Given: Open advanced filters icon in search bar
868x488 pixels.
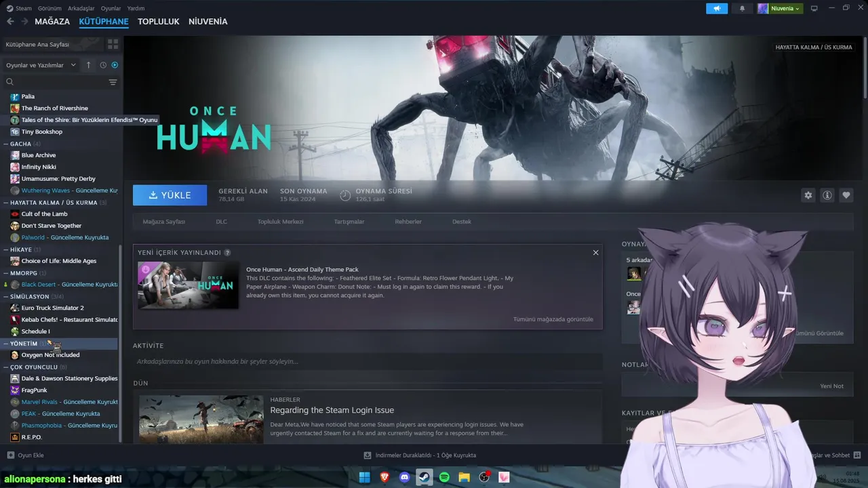Looking at the screenshot, I should click(113, 82).
